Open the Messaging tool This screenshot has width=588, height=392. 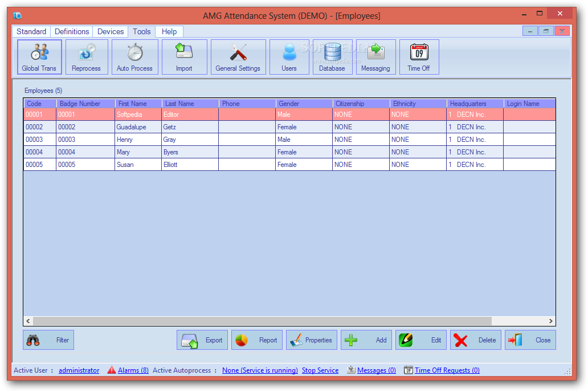click(x=375, y=57)
